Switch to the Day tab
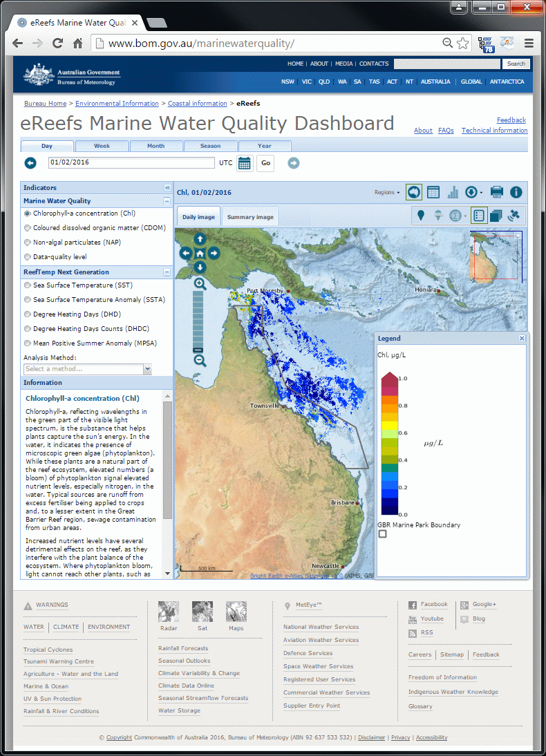The image size is (546, 756). (x=47, y=146)
